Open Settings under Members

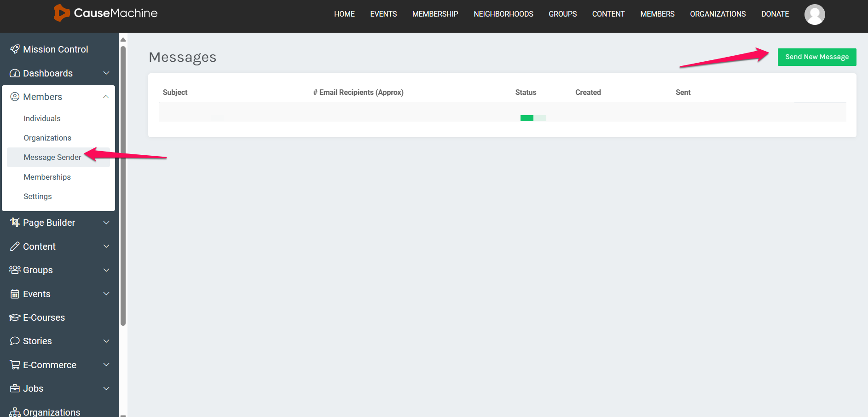pos(38,196)
